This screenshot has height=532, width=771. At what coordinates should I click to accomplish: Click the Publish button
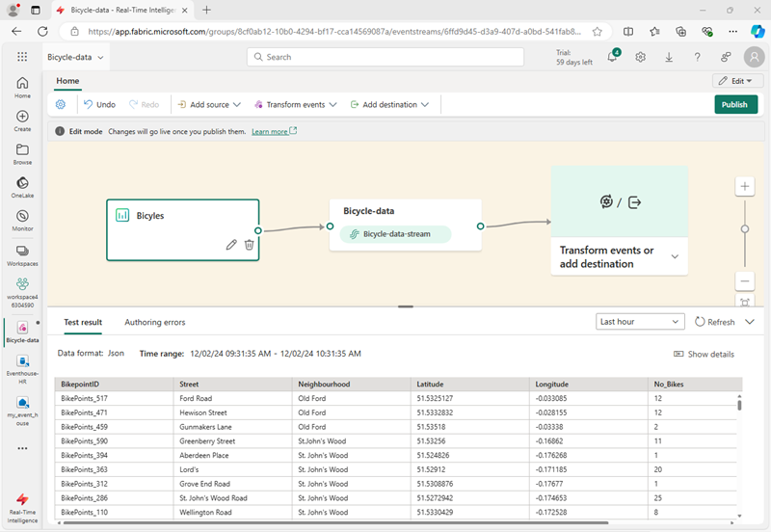point(735,104)
